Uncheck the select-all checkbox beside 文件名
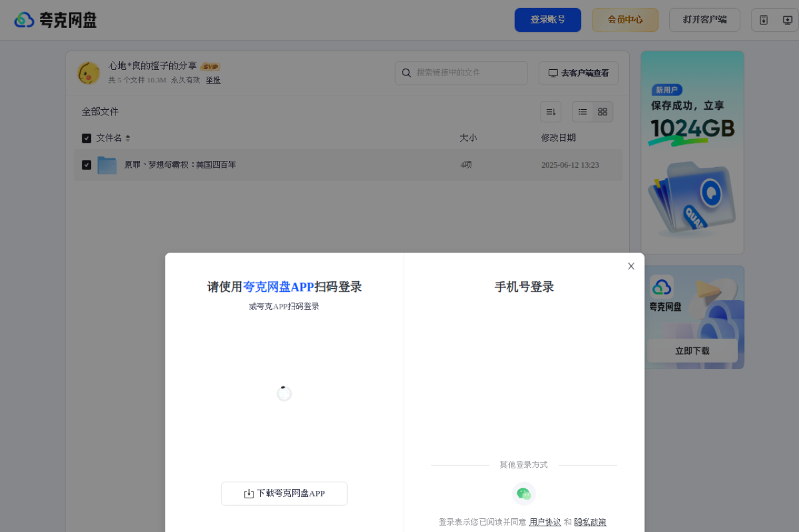This screenshot has height=532, width=799. pos(86,138)
